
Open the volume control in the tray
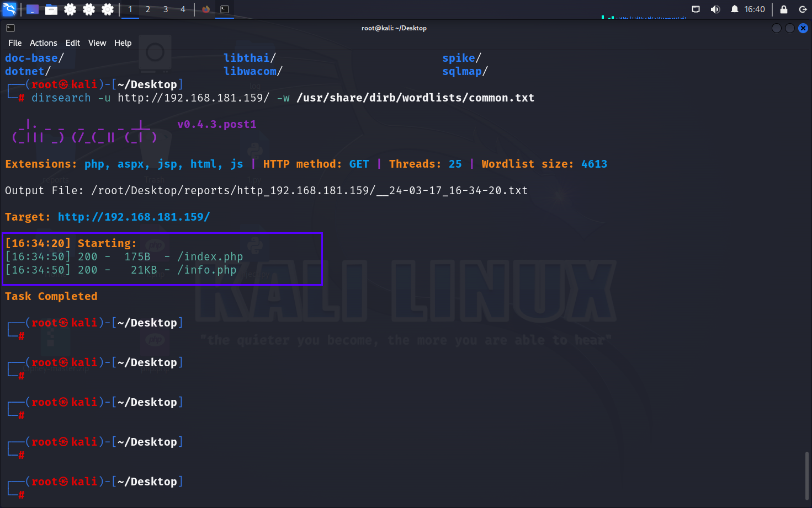[715, 9]
